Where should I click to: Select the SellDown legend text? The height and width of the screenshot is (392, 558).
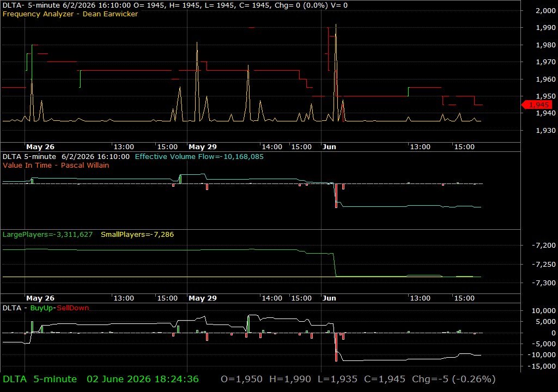(x=73, y=308)
